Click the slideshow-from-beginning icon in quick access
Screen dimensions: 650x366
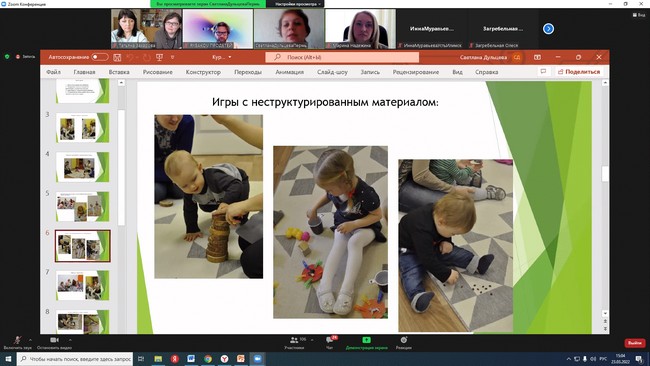pos(159,57)
